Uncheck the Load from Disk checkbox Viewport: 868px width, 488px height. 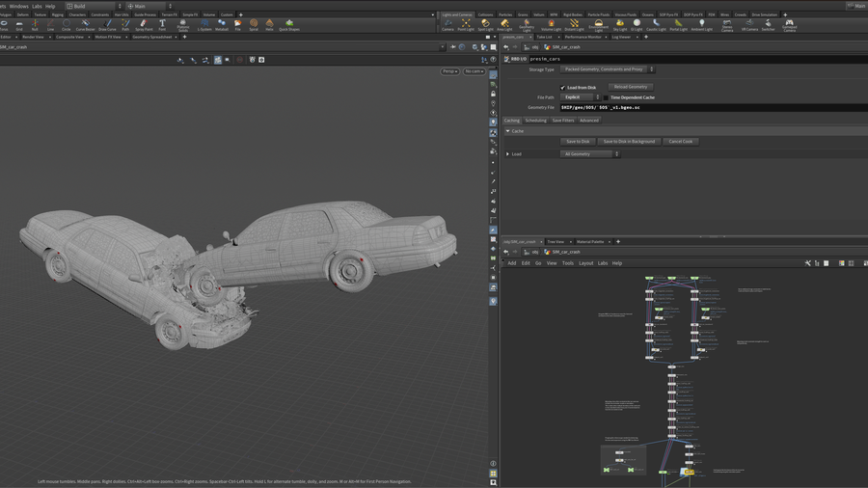click(x=563, y=88)
